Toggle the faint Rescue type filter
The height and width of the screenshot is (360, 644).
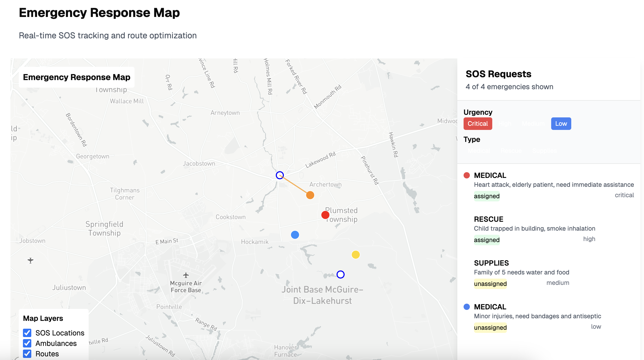(511, 151)
